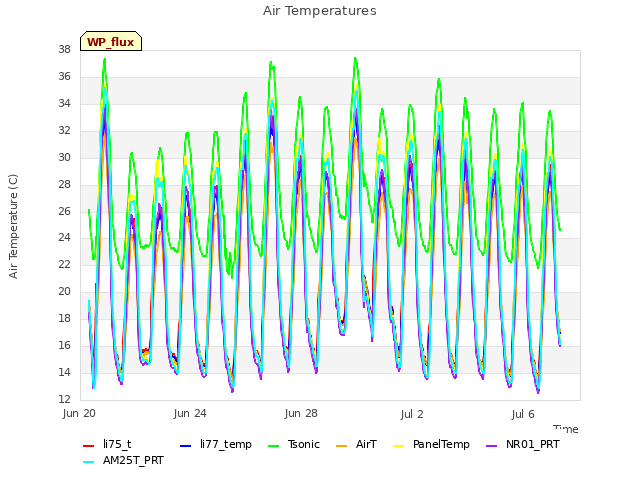Click the 18 y-axis tick label
This screenshot has height=480, width=640.
point(64,318)
